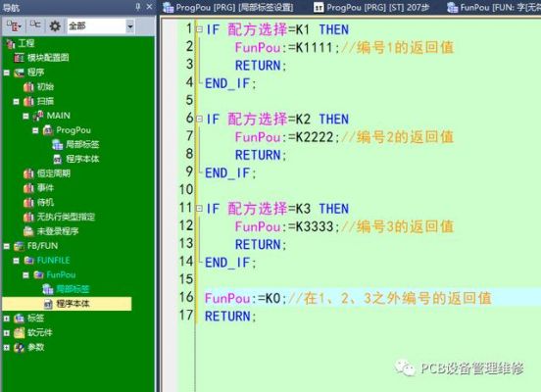The width and height of the screenshot is (541, 392).
Task: Collapse the FB/FUN tree node
Action: 7,246
